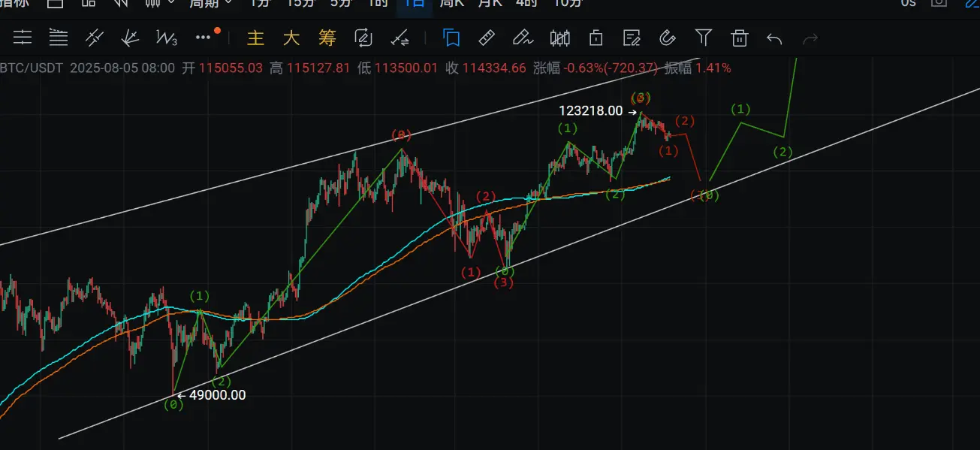Click the 大 indicator button
This screenshot has height=450, width=980.
291,38
